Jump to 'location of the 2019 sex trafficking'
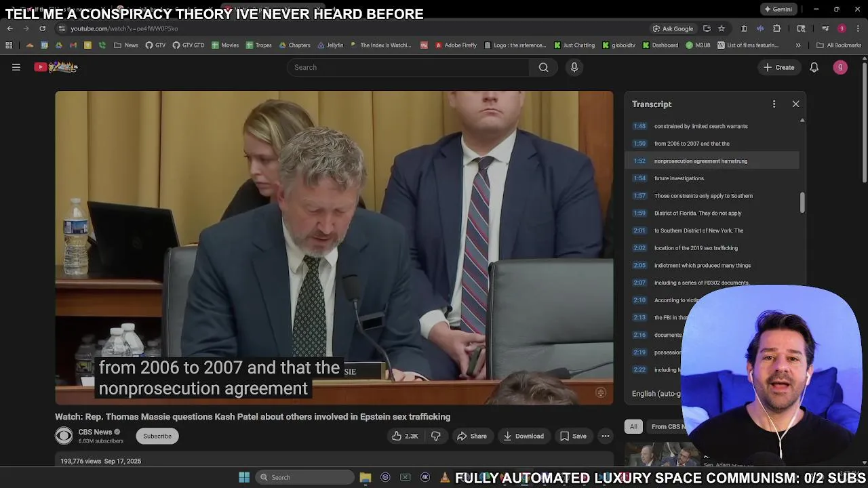Image resolution: width=868 pixels, height=488 pixels. click(712, 248)
